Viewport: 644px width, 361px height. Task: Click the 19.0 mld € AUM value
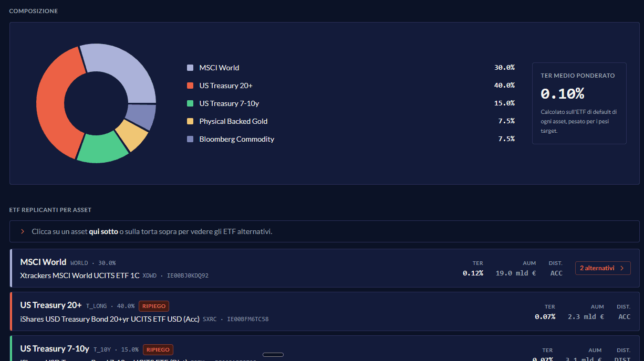tap(516, 273)
